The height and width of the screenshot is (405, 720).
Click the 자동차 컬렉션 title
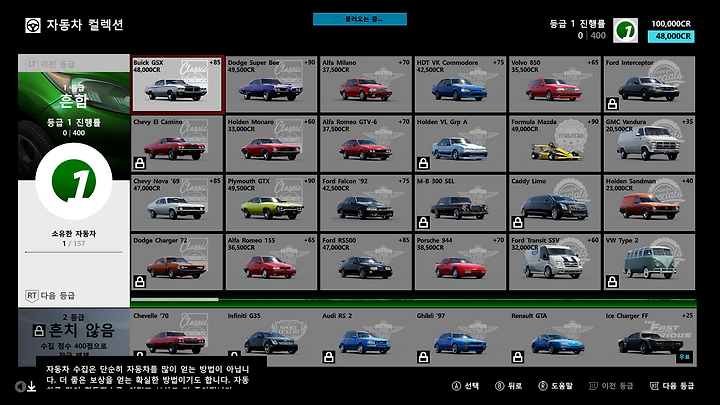[84, 25]
